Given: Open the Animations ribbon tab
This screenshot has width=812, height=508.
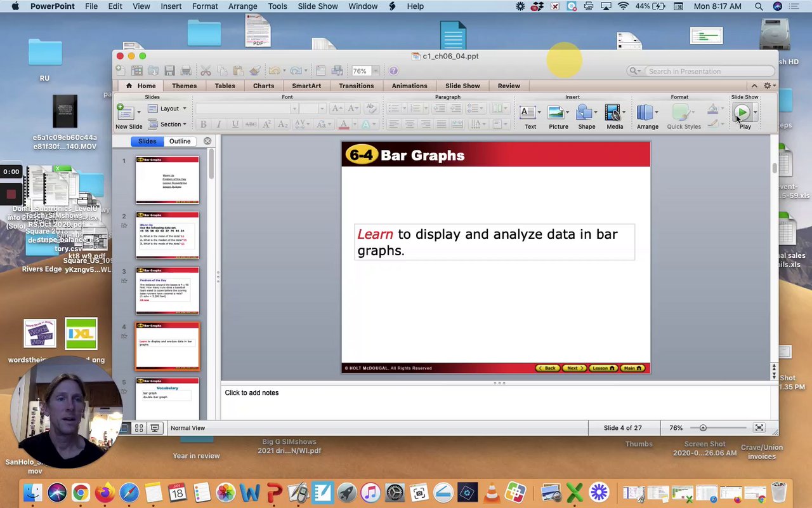Looking at the screenshot, I should (x=409, y=86).
